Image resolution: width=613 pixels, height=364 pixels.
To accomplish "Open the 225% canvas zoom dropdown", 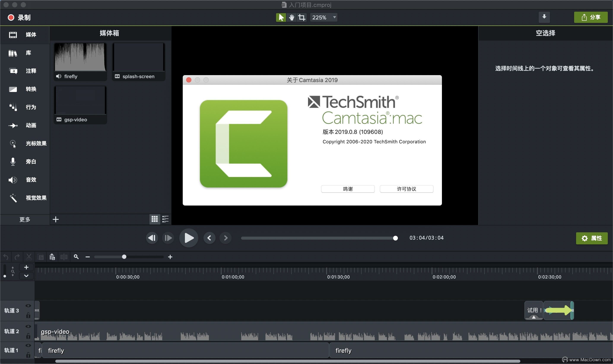I will pyautogui.click(x=323, y=17).
